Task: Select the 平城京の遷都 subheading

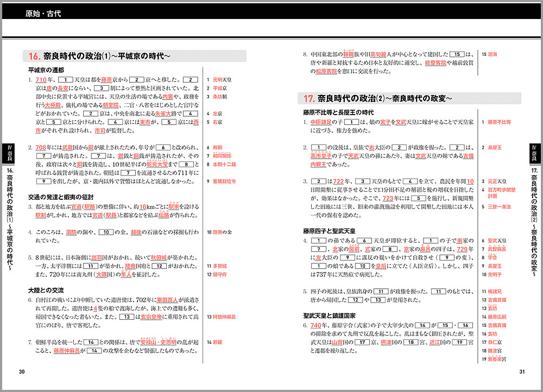Action: [x=46, y=70]
